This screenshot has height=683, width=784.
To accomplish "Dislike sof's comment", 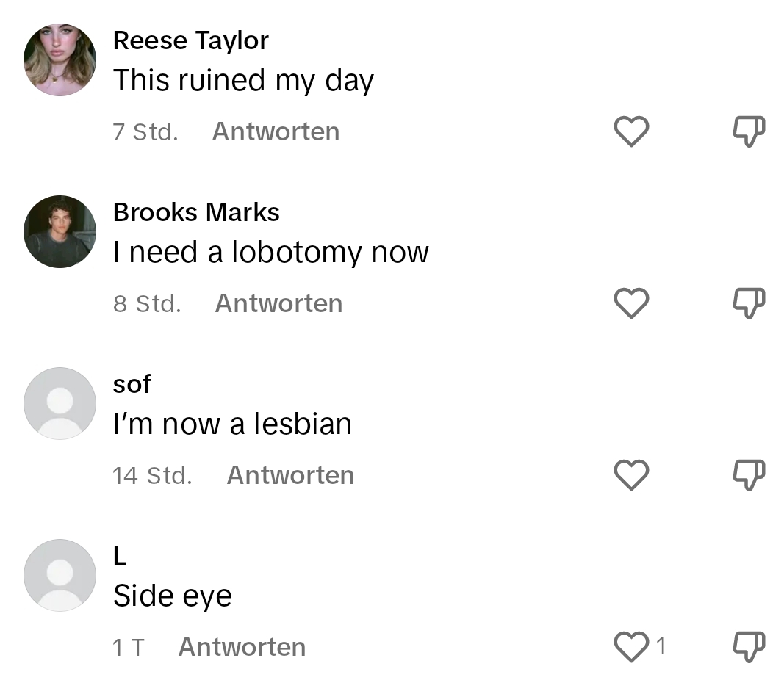I will pos(749,475).
